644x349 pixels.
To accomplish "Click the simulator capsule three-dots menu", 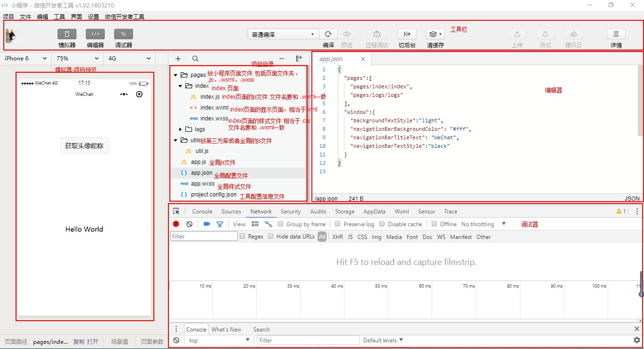I will pos(124,94).
